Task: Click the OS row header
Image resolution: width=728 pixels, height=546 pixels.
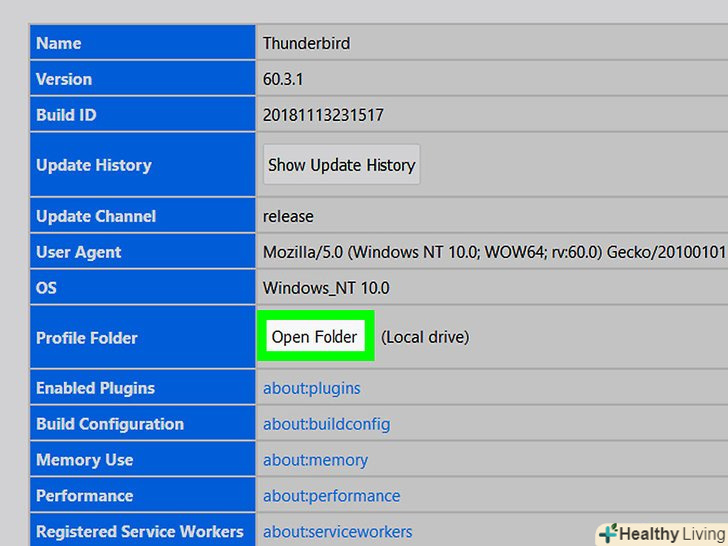Action: click(143, 287)
